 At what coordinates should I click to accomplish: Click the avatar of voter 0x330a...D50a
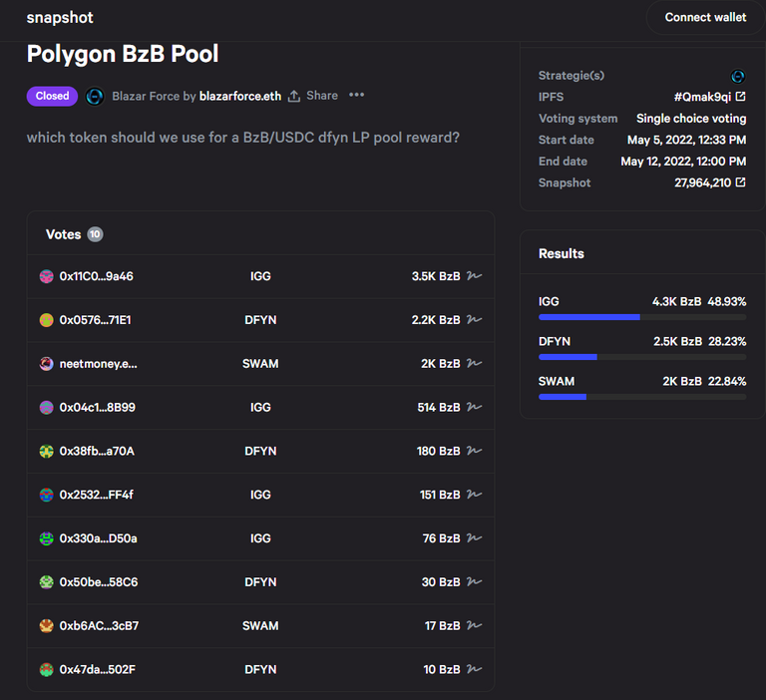coord(47,538)
